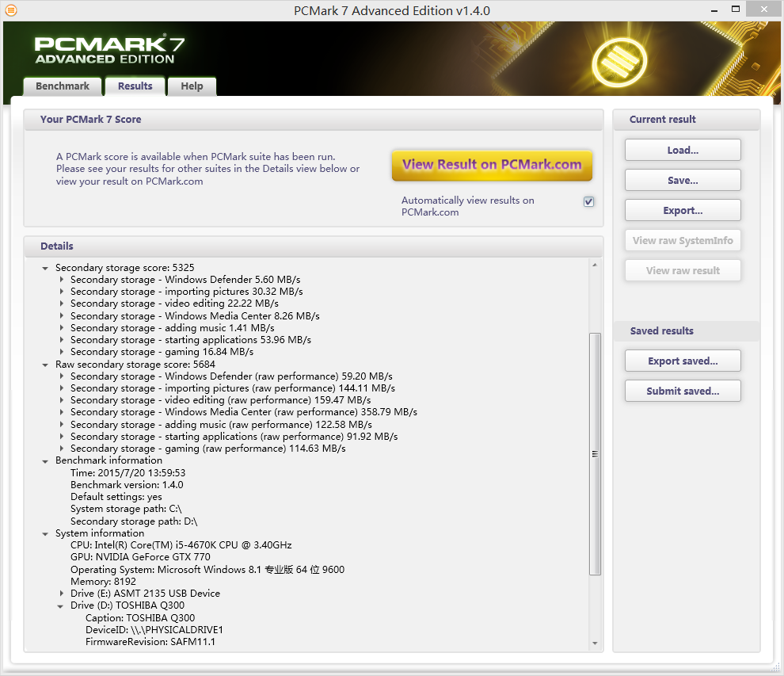Select Default settings: yes row
This screenshot has height=676, width=784.
(x=116, y=497)
